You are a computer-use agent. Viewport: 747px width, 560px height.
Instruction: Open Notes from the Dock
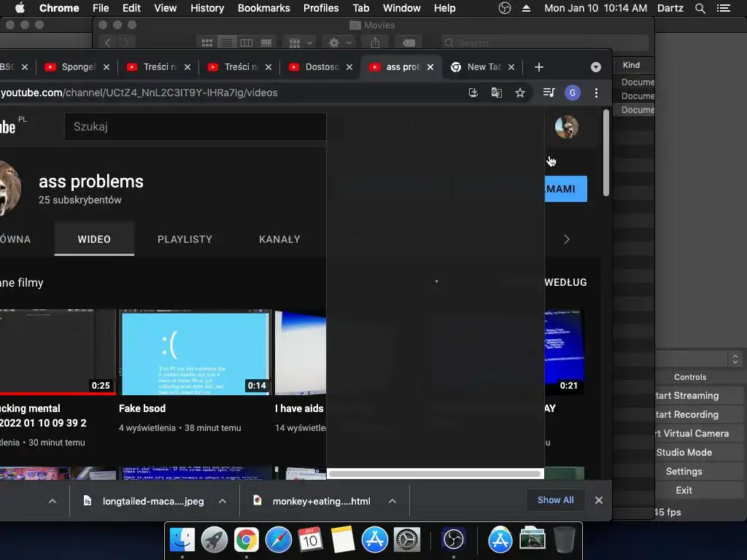(343, 540)
